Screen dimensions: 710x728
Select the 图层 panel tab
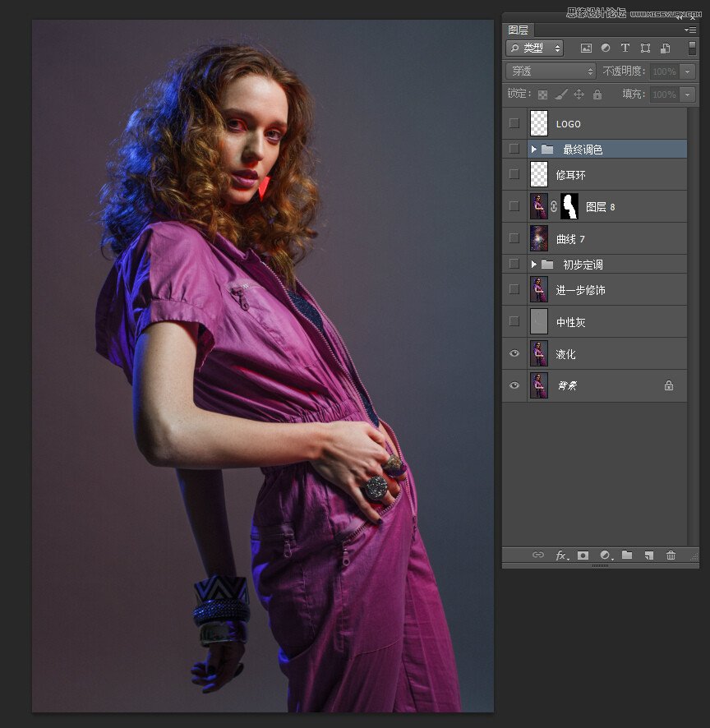coord(519,30)
